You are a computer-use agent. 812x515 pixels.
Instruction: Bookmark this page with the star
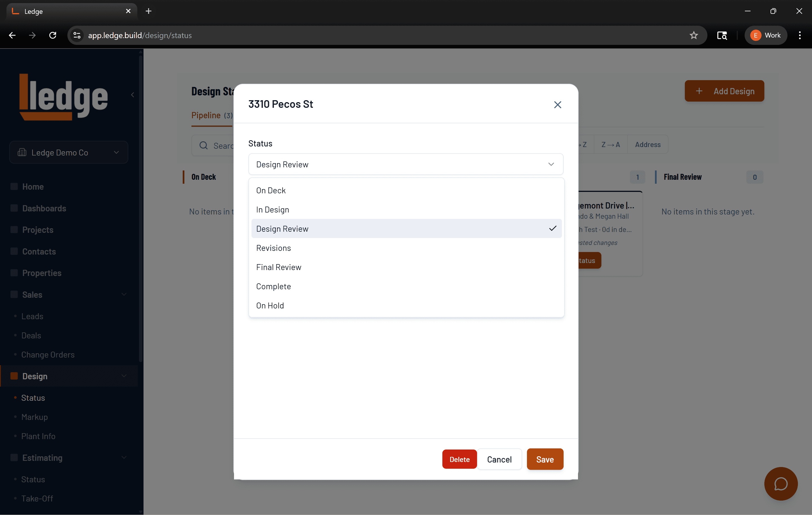693,35
